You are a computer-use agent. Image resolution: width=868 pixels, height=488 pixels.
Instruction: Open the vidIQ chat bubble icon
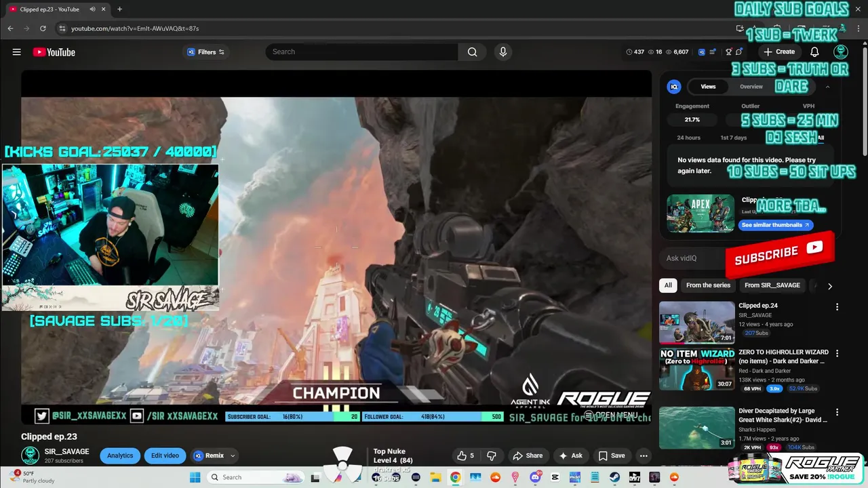(x=739, y=52)
